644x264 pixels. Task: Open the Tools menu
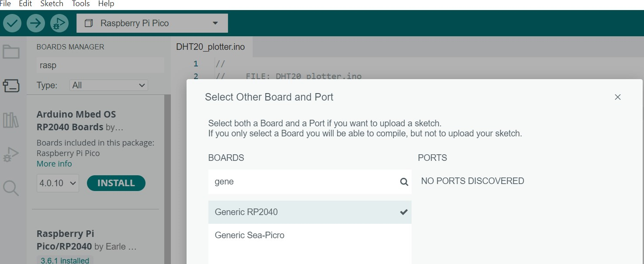[81, 4]
